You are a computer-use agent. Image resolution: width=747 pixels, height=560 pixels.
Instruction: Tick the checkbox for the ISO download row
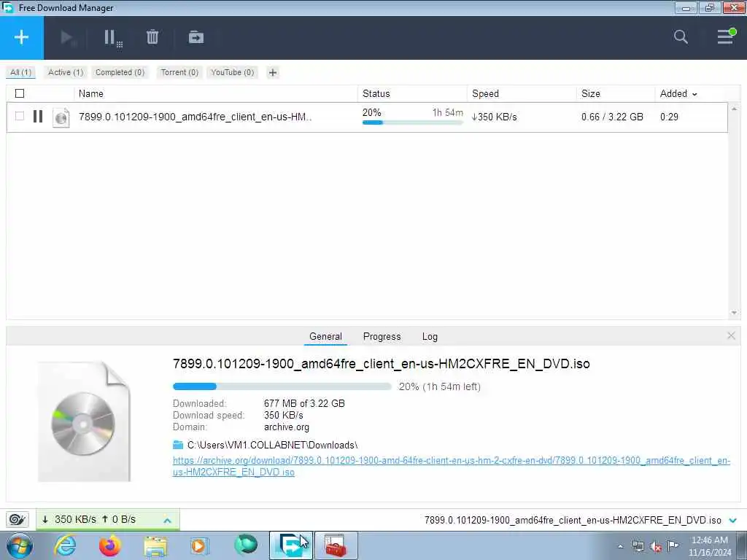20,116
